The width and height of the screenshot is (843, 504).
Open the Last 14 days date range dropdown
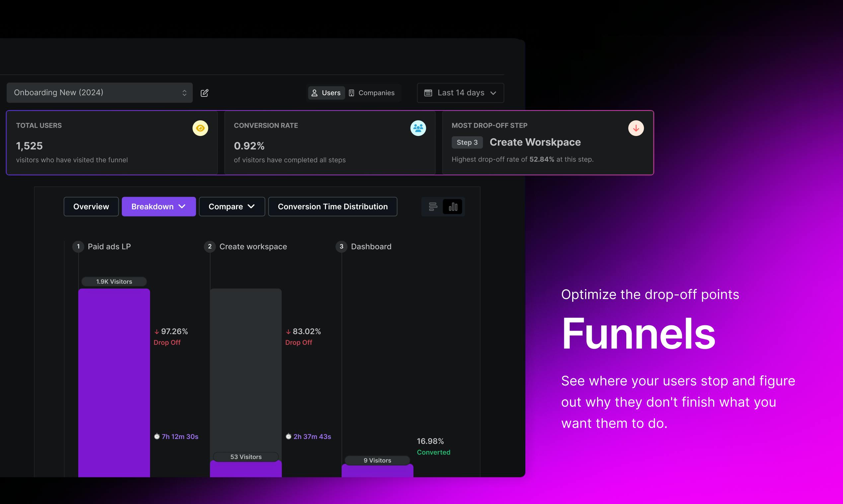(x=460, y=93)
